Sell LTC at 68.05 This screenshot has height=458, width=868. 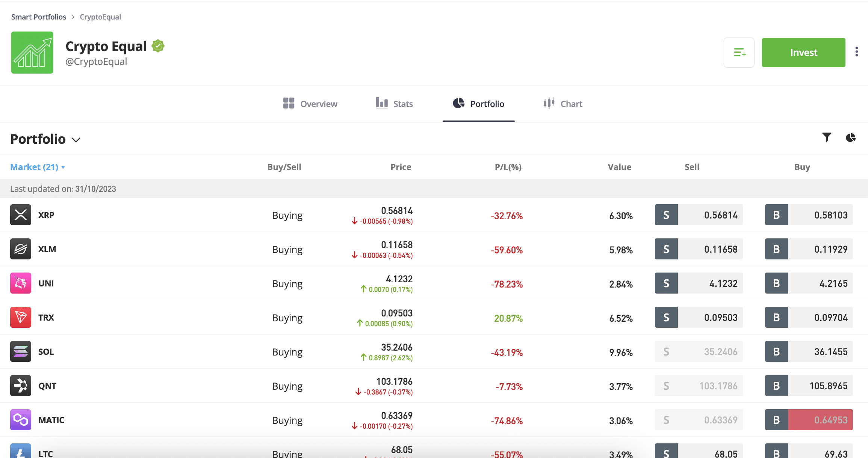point(699,451)
